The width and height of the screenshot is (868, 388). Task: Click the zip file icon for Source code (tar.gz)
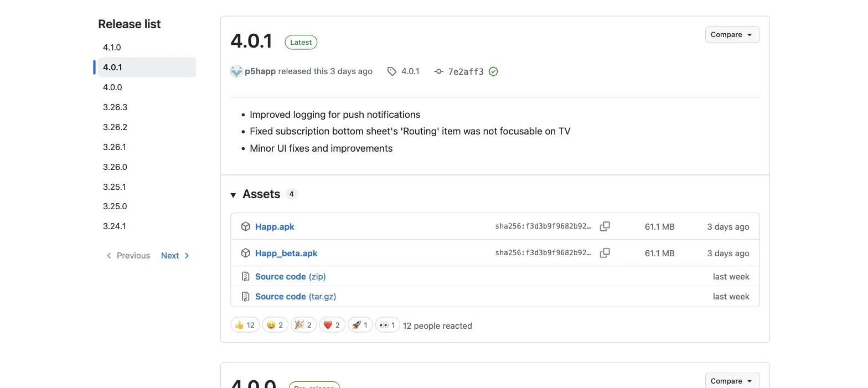246,297
